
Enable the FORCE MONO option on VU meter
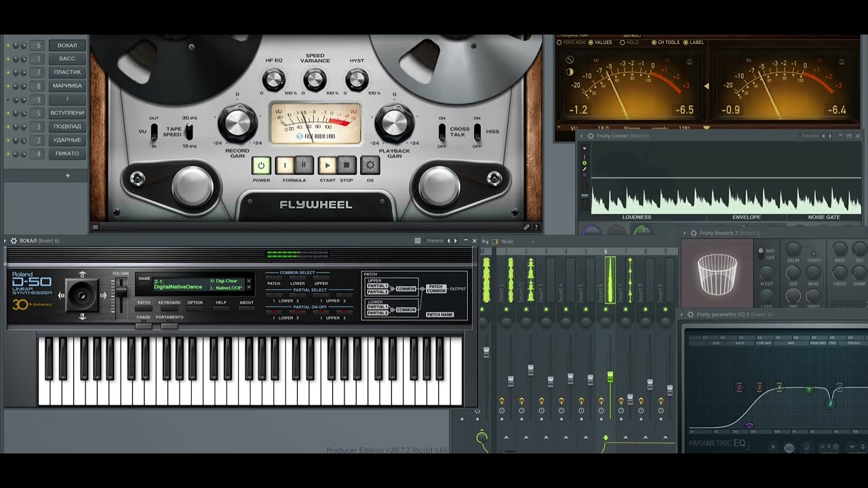(x=571, y=42)
